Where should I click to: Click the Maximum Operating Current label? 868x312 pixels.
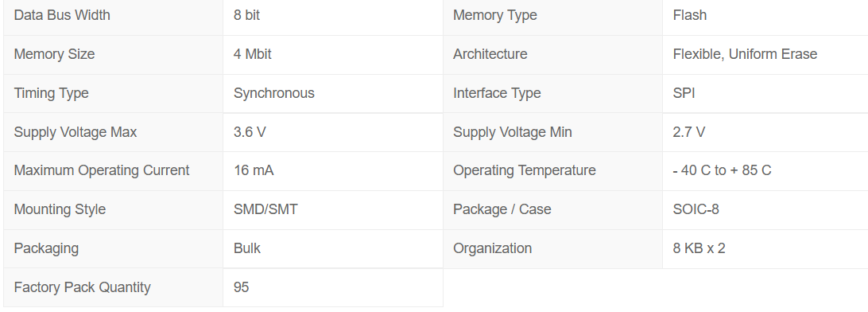101,170
